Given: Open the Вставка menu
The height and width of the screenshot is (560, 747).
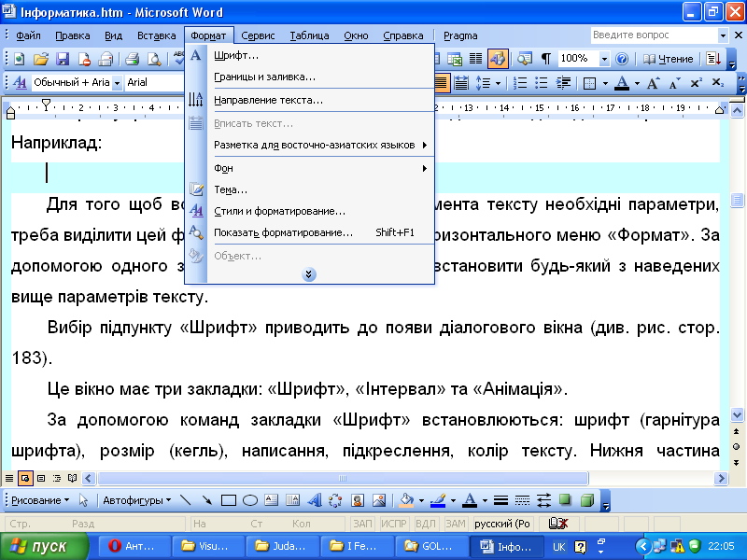Looking at the screenshot, I should pyautogui.click(x=156, y=35).
